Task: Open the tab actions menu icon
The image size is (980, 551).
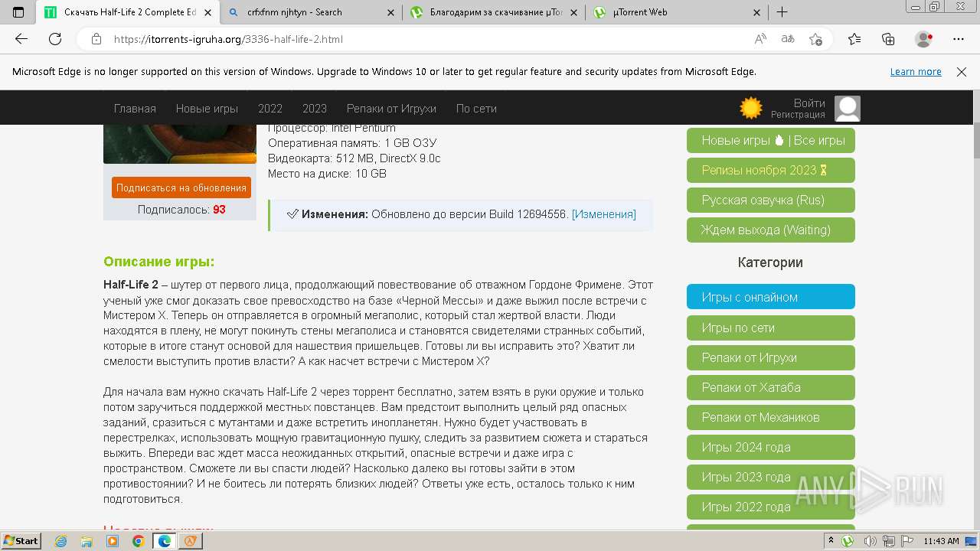Action: (x=18, y=12)
